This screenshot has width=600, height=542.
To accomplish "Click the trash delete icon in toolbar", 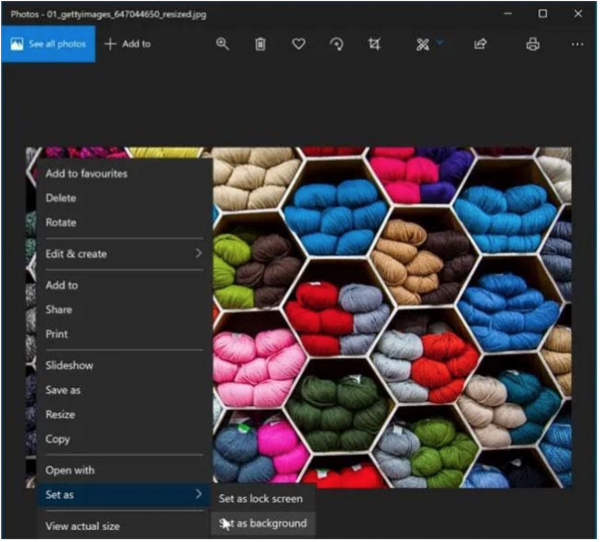I will 260,44.
